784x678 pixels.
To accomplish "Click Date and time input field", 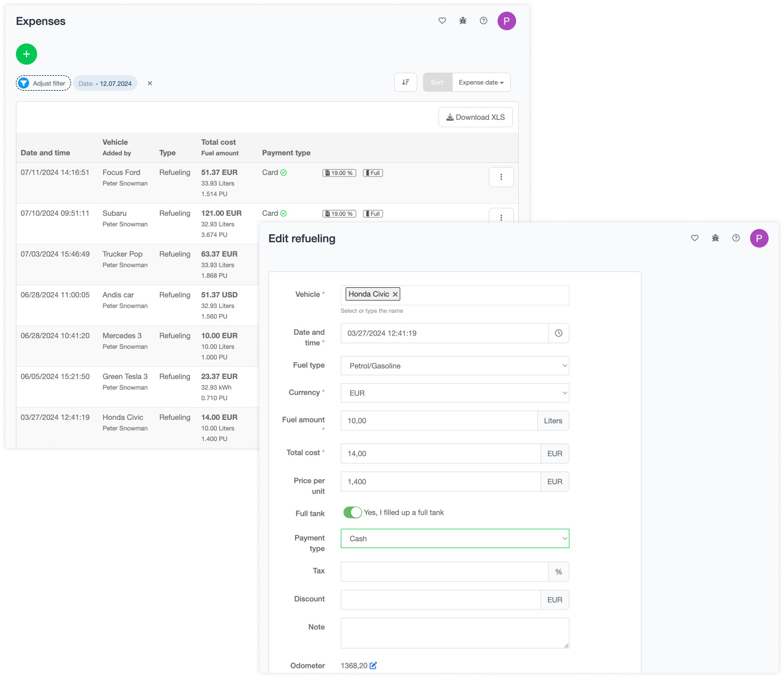I will (x=445, y=333).
